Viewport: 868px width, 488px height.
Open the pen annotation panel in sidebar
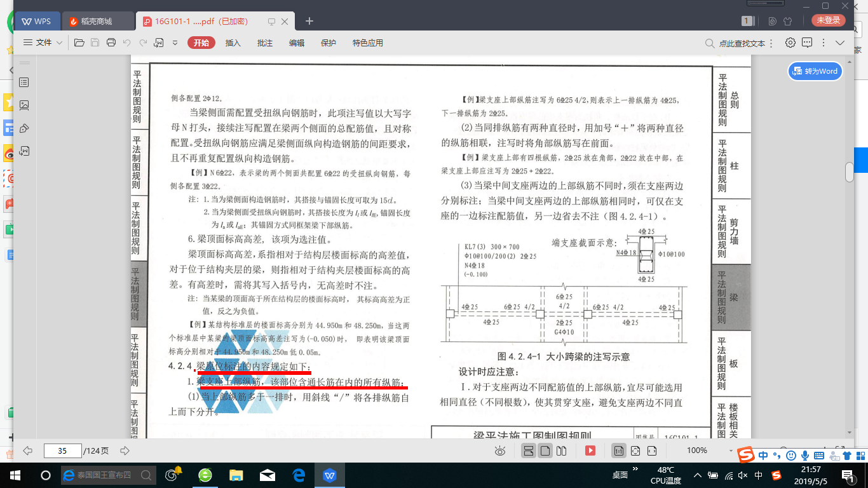tap(24, 128)
